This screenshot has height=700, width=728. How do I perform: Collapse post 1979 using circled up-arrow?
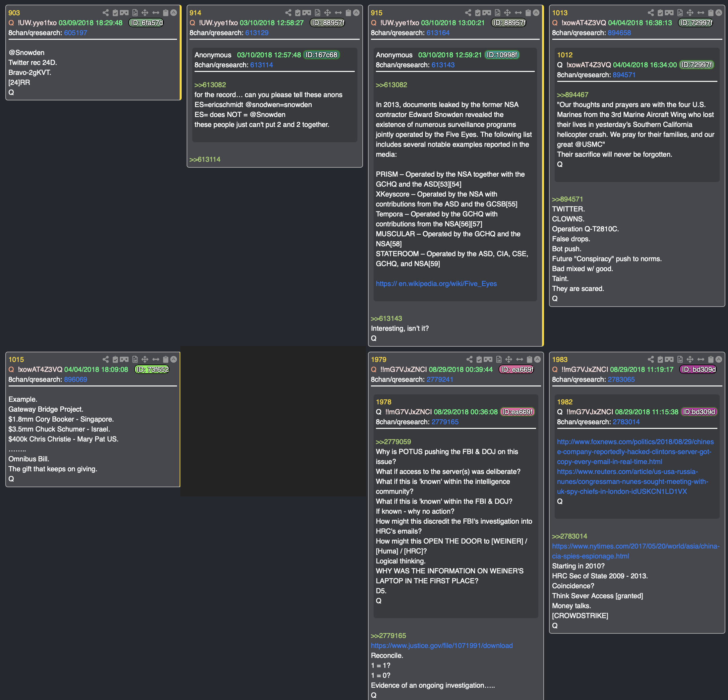pos(537,359)
